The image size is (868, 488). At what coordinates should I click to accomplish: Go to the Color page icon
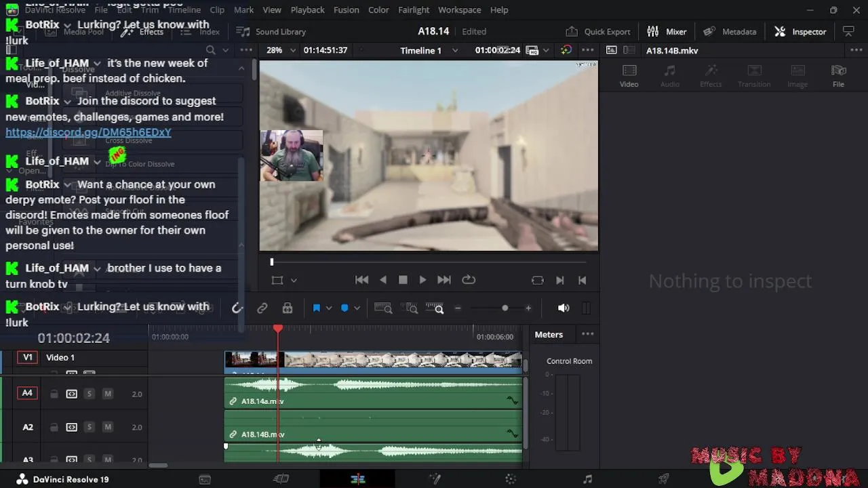pyautogui.click(x=511, y=479)
